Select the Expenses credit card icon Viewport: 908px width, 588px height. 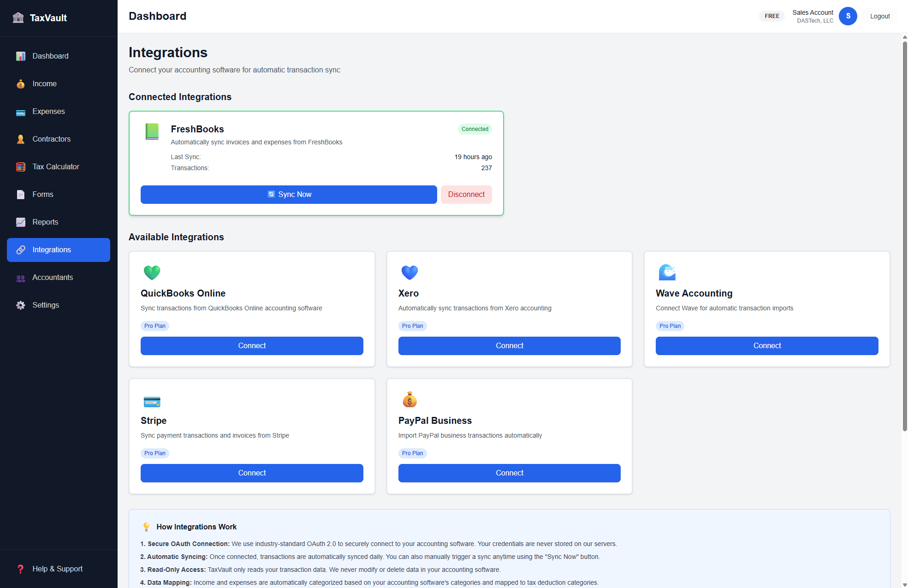point(21,112)
